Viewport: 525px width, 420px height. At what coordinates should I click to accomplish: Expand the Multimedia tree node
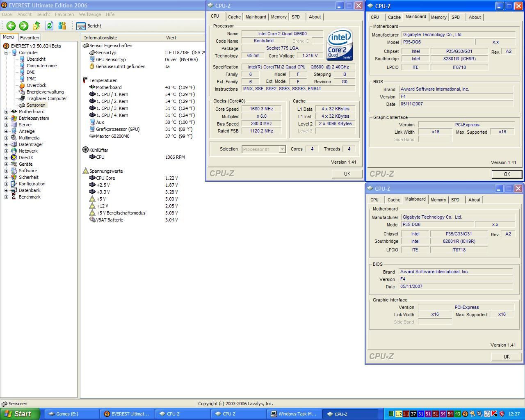tap(6, 138)
